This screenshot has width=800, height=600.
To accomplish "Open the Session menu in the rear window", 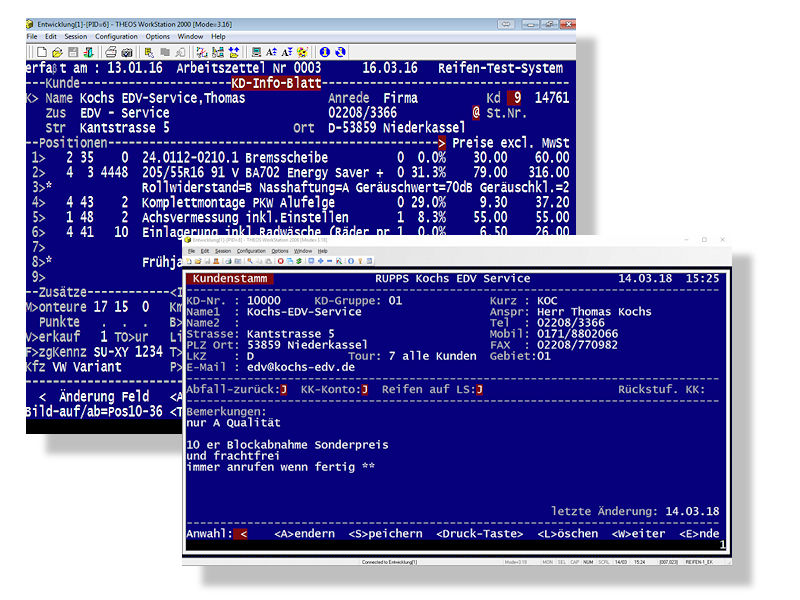I will tap(76, 36).
